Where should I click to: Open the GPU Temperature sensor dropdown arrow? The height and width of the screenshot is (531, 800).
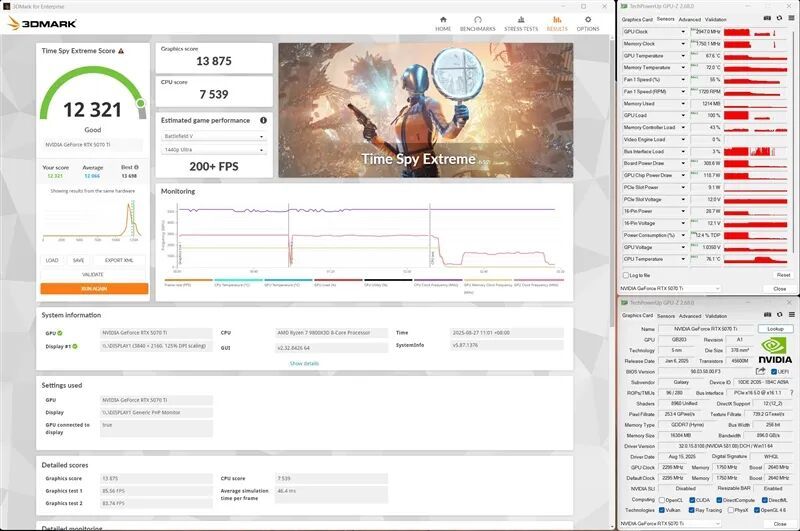coord(683,56)
